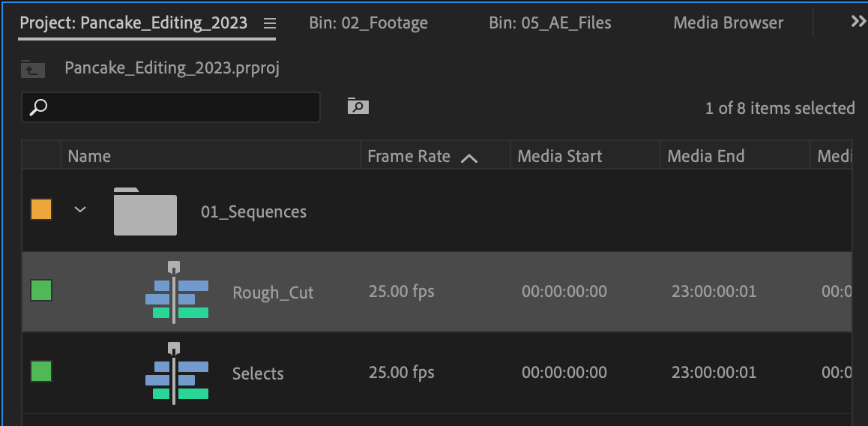Click the panel overflow double-chevron icon
This screenshot has width=868, height=426.
point(858,22)
